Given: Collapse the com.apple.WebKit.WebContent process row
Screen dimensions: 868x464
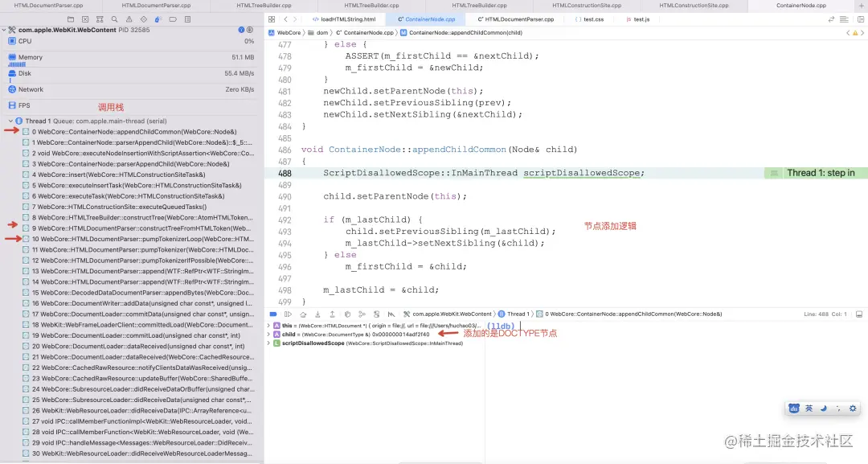Looking at the screenshot, I should [4, 30].
